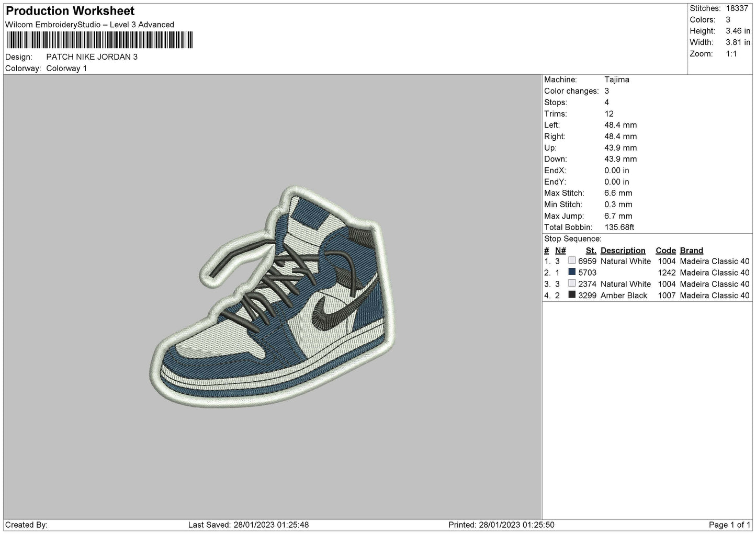Image resolution: width=756 pixels, height=534 pixels.
Task: Click the 'Colorway 1' value
Action: tap(67, 69)
